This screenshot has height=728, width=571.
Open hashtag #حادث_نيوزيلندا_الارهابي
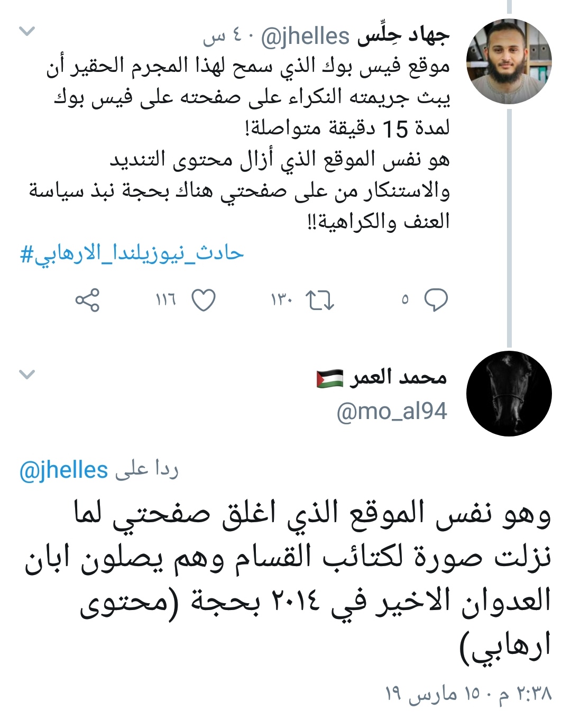point(132,253)
